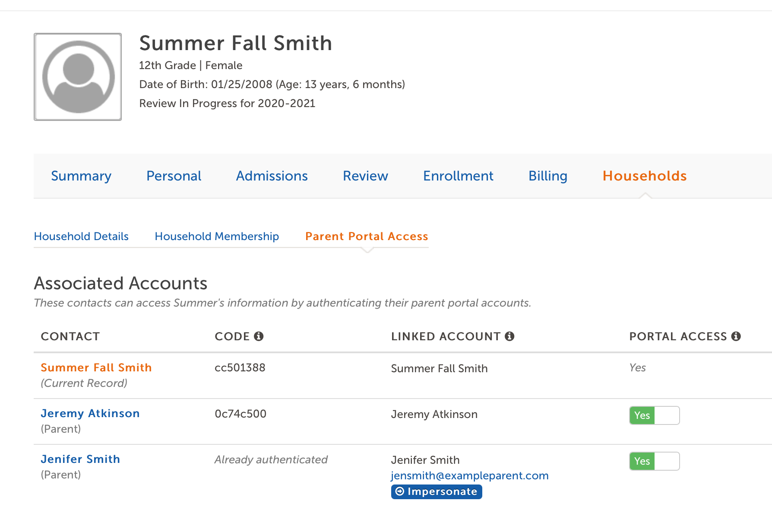Open the Review tab
Image resolution: width=772 pixels, height=532 pixels.
[x=365, y=176]
